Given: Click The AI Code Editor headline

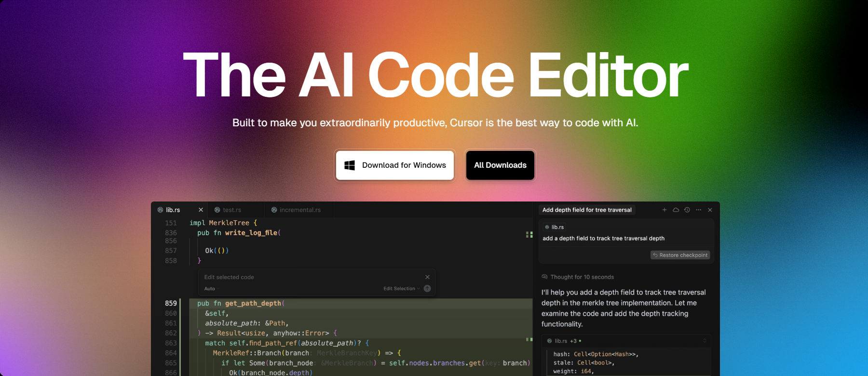Looking at the screenshot, I should [x=435, y=75].
